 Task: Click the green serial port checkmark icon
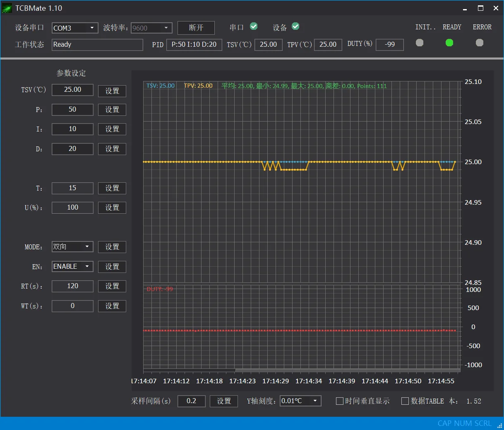254,26
